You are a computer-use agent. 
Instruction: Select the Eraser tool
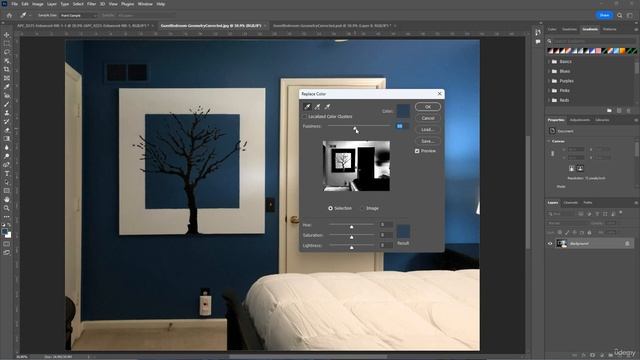click(x=7, y=130)
